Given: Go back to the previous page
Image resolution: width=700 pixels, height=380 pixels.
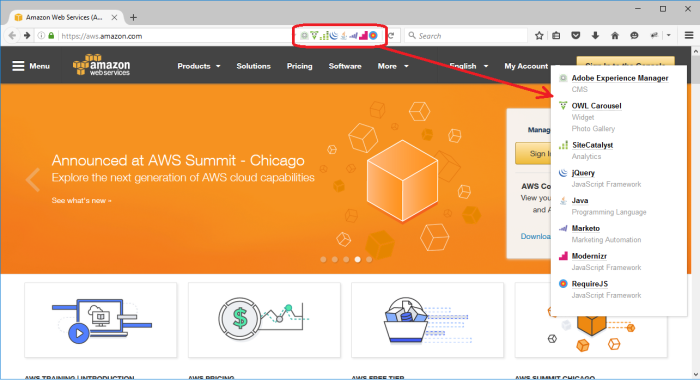Looking at the screenshot, I should coord(12,36).
